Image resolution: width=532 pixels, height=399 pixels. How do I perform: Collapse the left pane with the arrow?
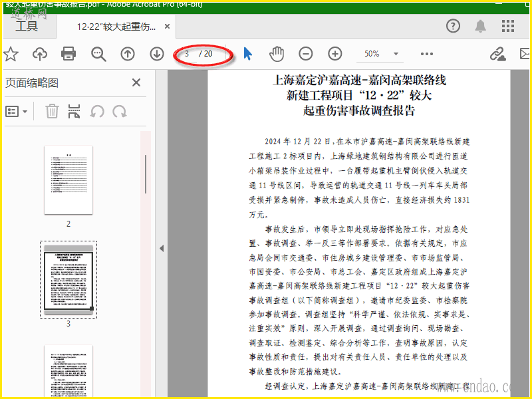pyautogui.click(x=162, y=248)
